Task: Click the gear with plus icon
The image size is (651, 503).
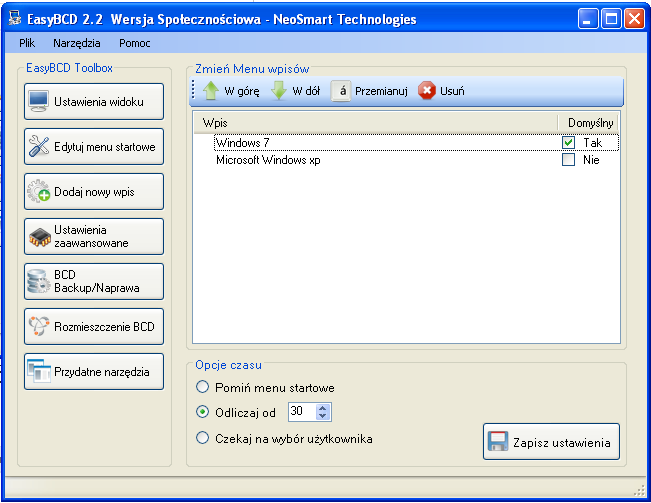Action: [39, 191]
